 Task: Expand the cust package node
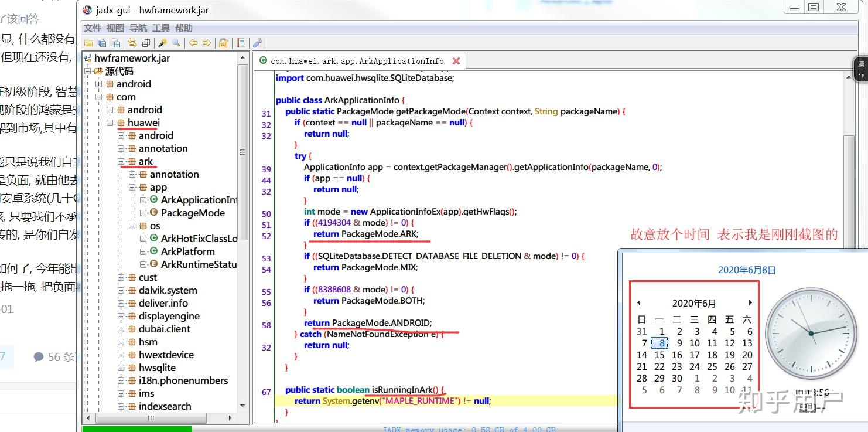[x=121, y=277]
